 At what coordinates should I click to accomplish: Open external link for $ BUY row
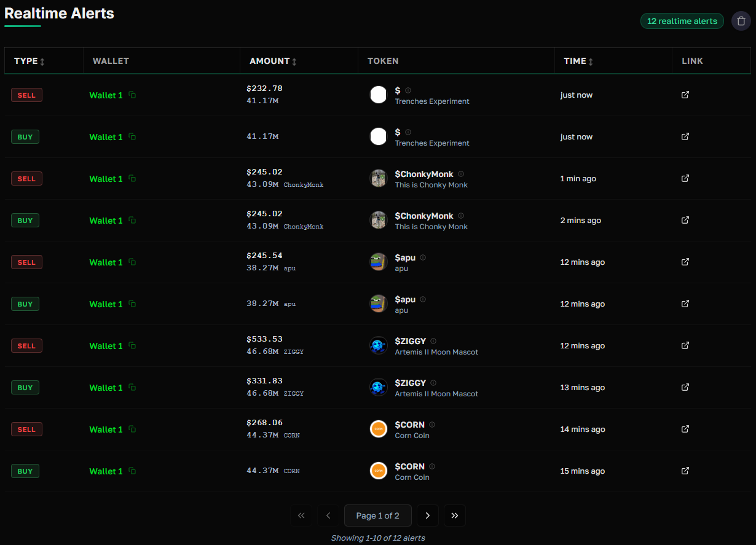click(685, 136)
